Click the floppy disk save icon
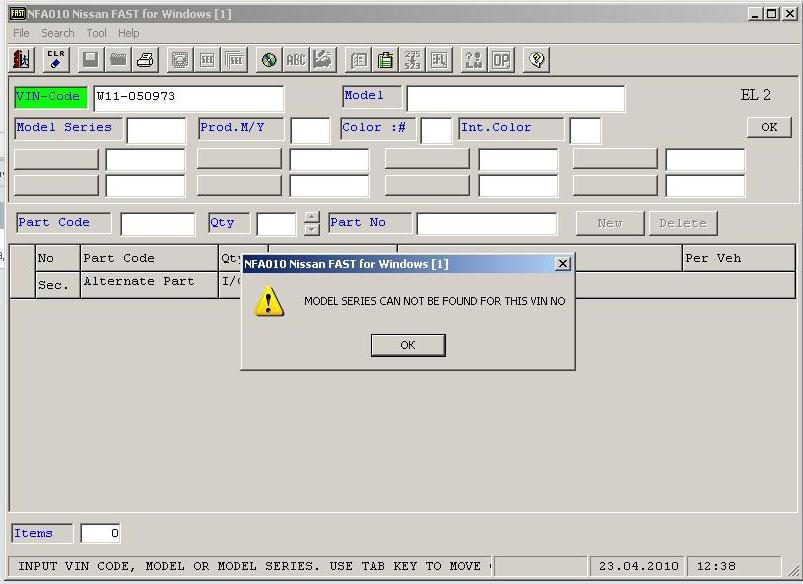Image resolution: width=803 pixels, height=584 pixels. [91, 60]
